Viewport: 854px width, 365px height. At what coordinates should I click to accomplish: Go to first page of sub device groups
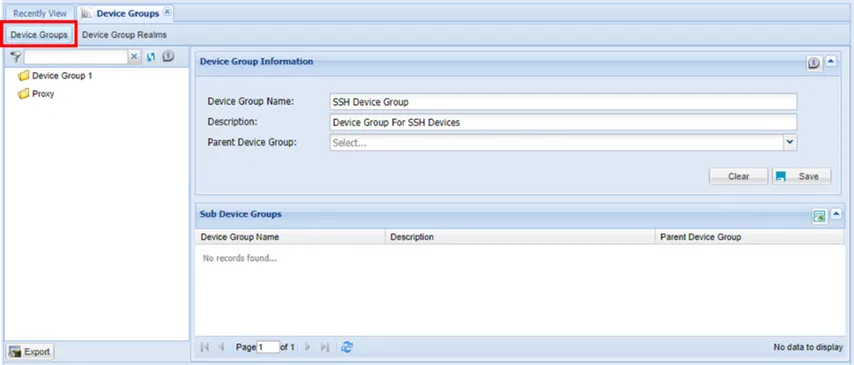tap(205, 347)
